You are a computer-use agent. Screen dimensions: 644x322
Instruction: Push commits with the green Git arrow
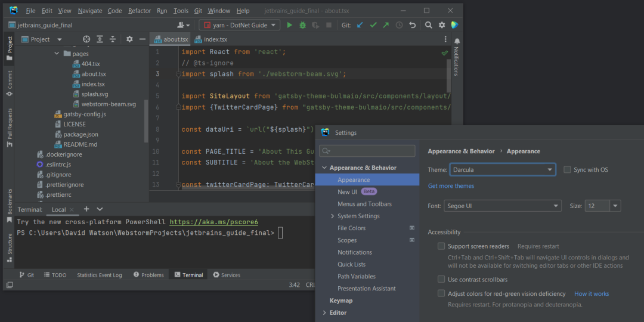click(386, 25)
